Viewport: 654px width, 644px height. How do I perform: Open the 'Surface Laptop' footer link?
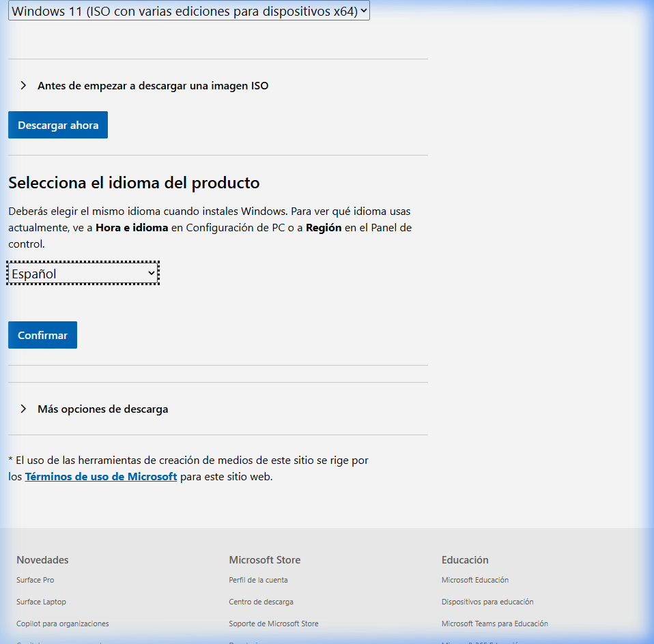[x=41, y=602]
